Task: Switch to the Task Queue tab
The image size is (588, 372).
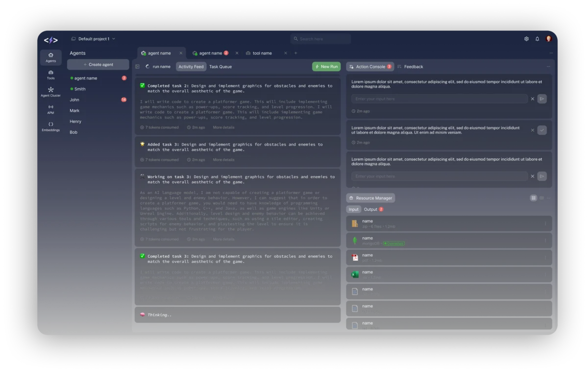Action: (x=220, y=67)
